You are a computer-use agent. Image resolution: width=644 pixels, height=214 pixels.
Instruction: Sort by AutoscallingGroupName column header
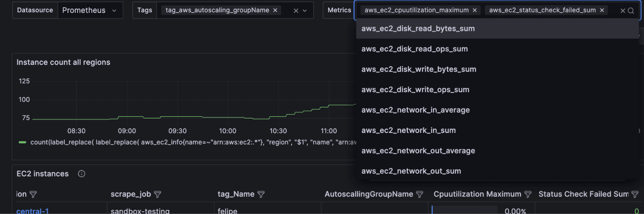pyautogui.click(x=369, y=194)
